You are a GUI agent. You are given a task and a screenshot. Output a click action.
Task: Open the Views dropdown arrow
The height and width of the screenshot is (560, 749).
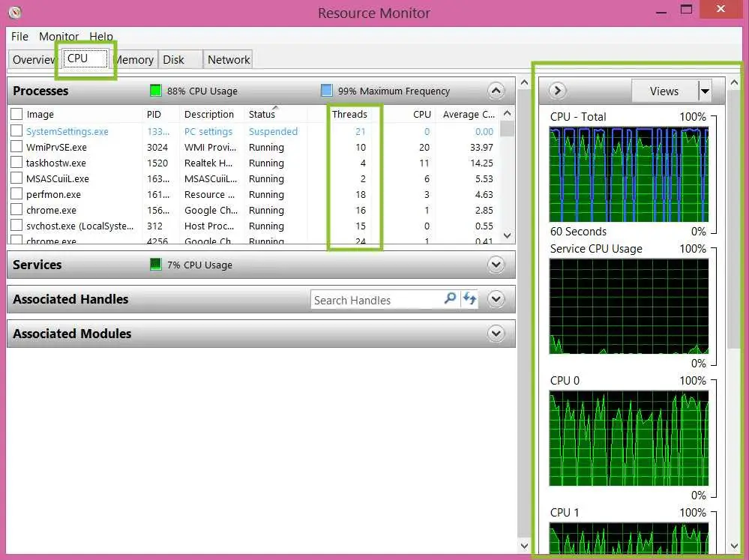click(705, 91)
